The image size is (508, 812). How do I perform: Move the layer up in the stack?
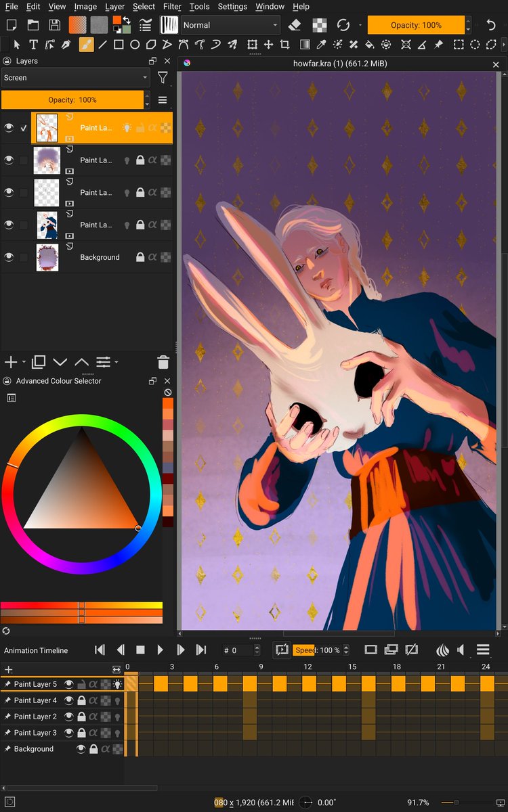click(x=81, y=362)
